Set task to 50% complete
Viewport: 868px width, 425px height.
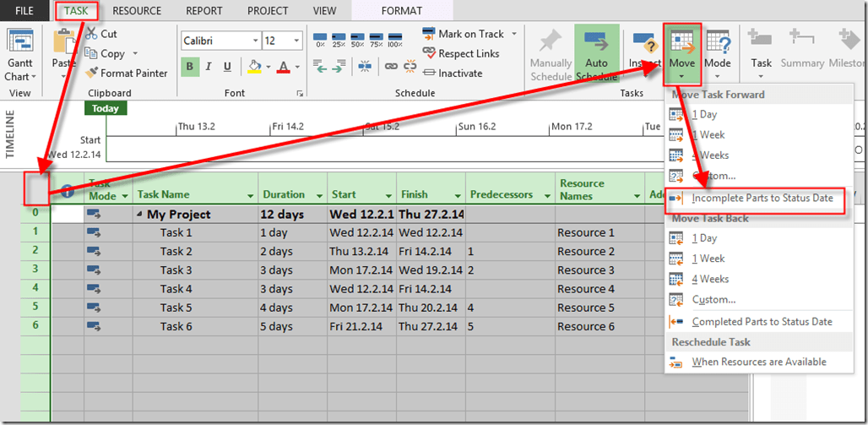point(357,41)
